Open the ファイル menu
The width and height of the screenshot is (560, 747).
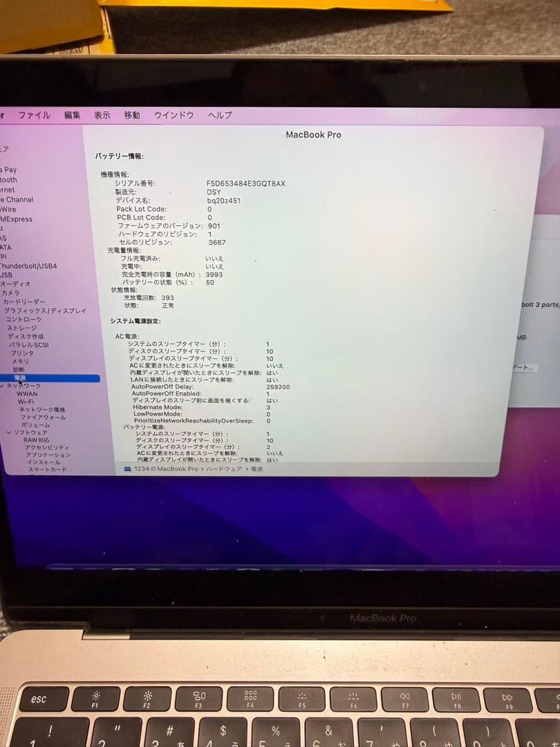[34, 115]
